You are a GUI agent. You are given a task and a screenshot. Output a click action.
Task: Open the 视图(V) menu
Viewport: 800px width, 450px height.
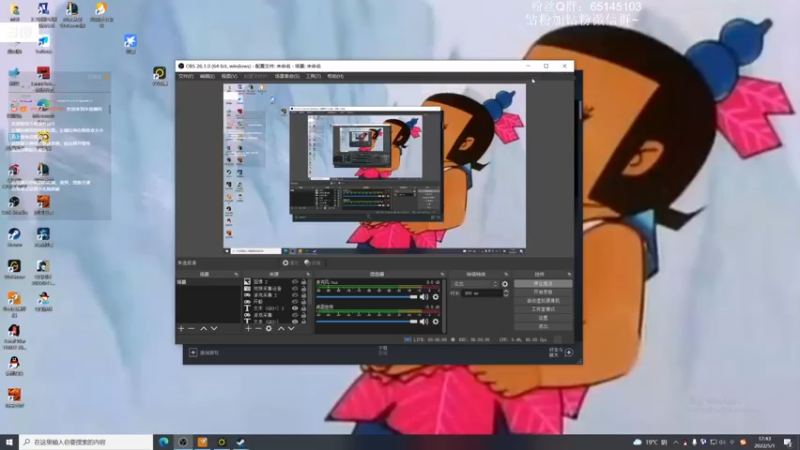pos(229,76)
